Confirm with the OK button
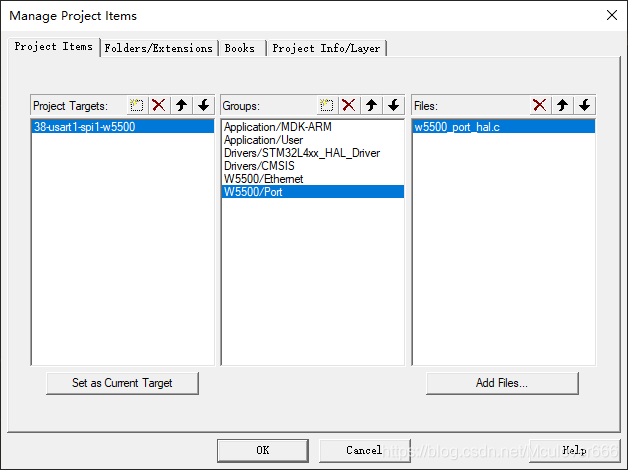 pyautogui.click(x=263, y=450)
